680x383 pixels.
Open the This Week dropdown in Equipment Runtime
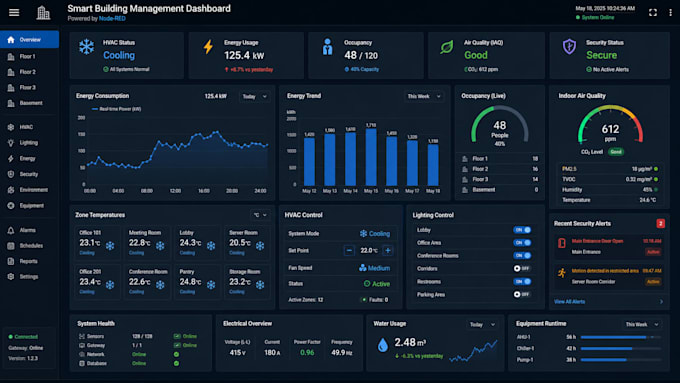(642, 324)
